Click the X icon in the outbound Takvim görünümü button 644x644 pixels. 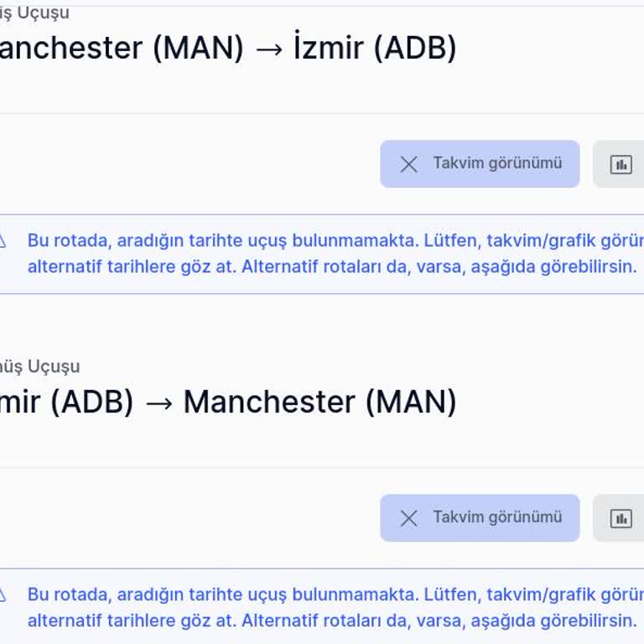(408, 164)
